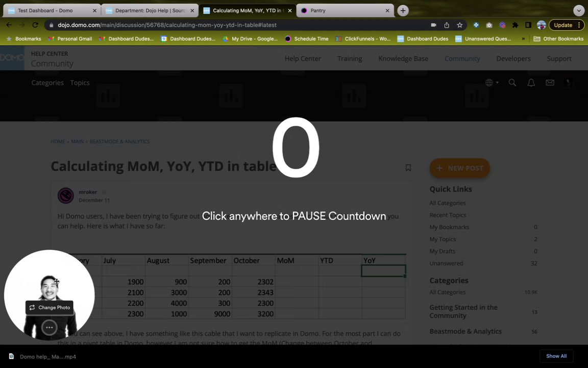Open the My Topics quick link

click(x=443, y=239)
